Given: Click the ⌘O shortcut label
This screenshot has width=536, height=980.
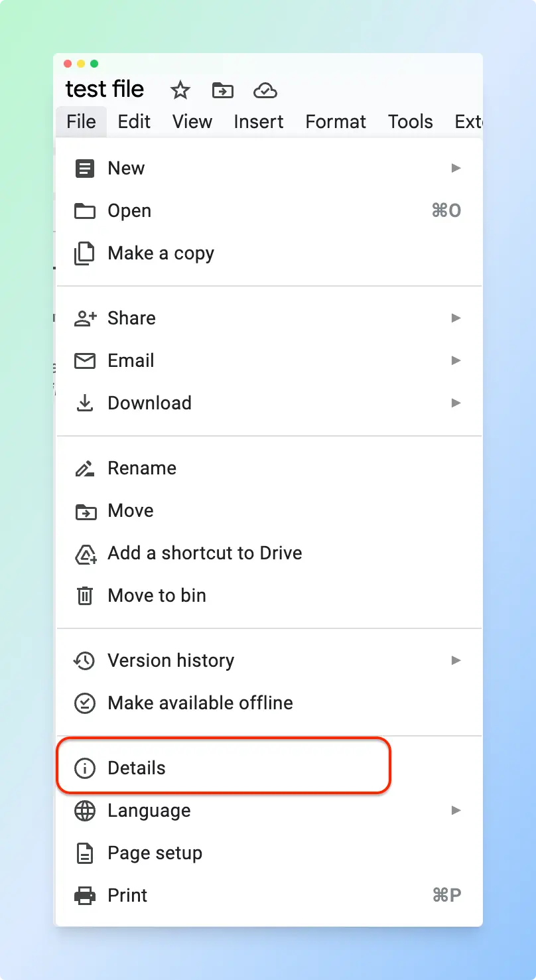Looking at the screenshot, I should coord(446,211).
